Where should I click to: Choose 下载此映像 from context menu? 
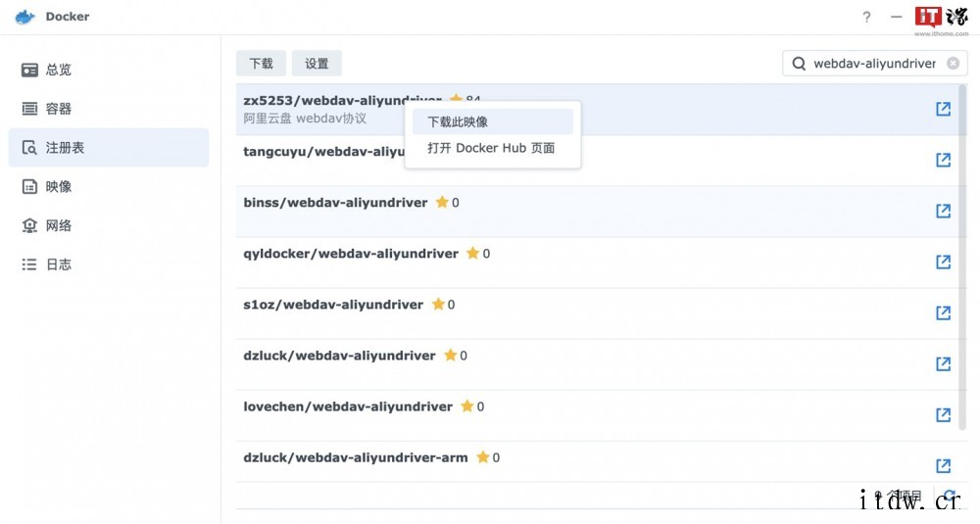493,121
